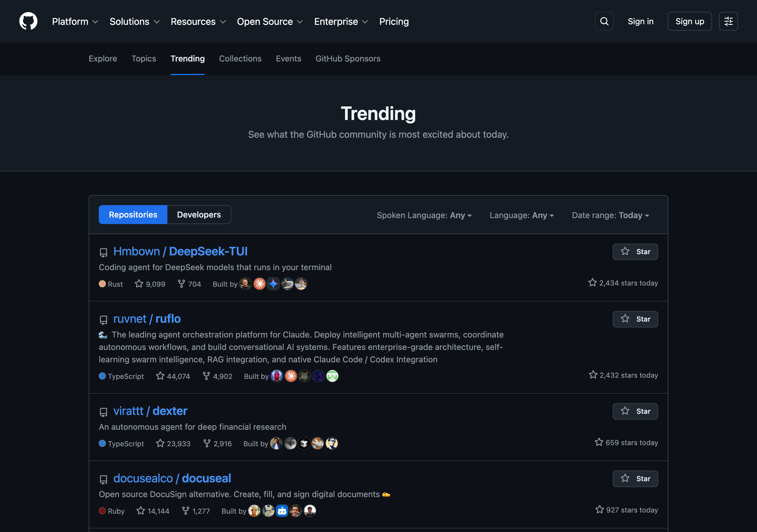This screenshot has height=532, width=757.
Task: Expand the Resources menu
Action: click(x=198, y=21)
